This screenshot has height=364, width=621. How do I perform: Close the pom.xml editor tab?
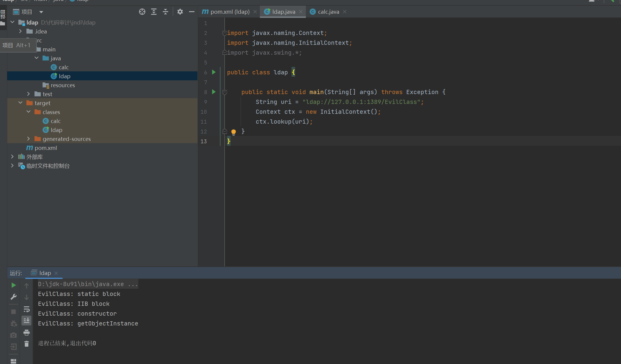[x=255, y=12]
